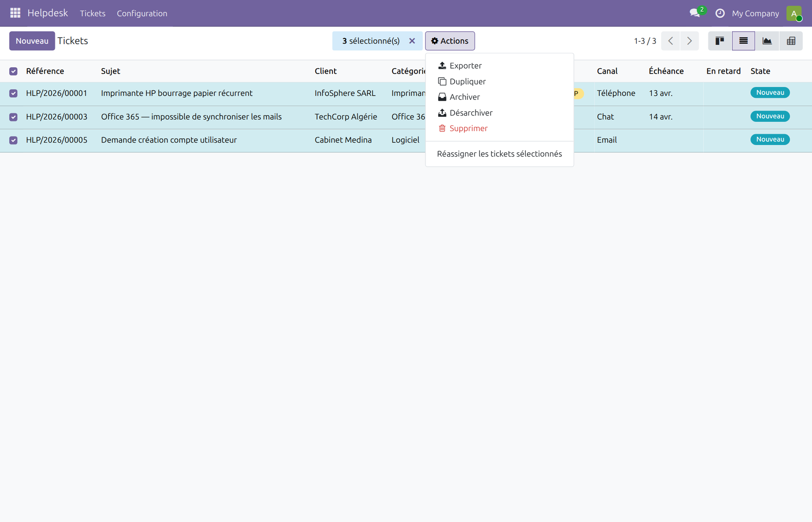Open the Configuration menu
The height and width of the screenshot is (522, 812).
pyautogui.click(x=142, y=13)
